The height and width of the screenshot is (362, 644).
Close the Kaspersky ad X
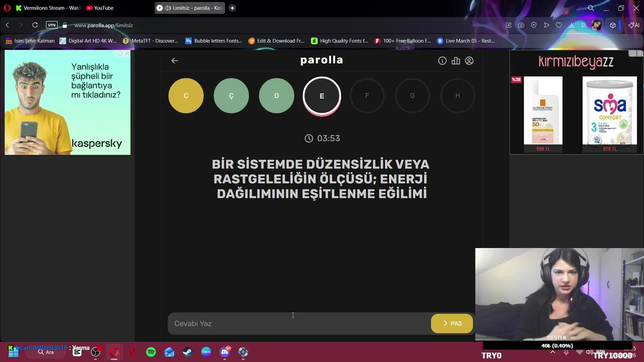click(127, 53)
